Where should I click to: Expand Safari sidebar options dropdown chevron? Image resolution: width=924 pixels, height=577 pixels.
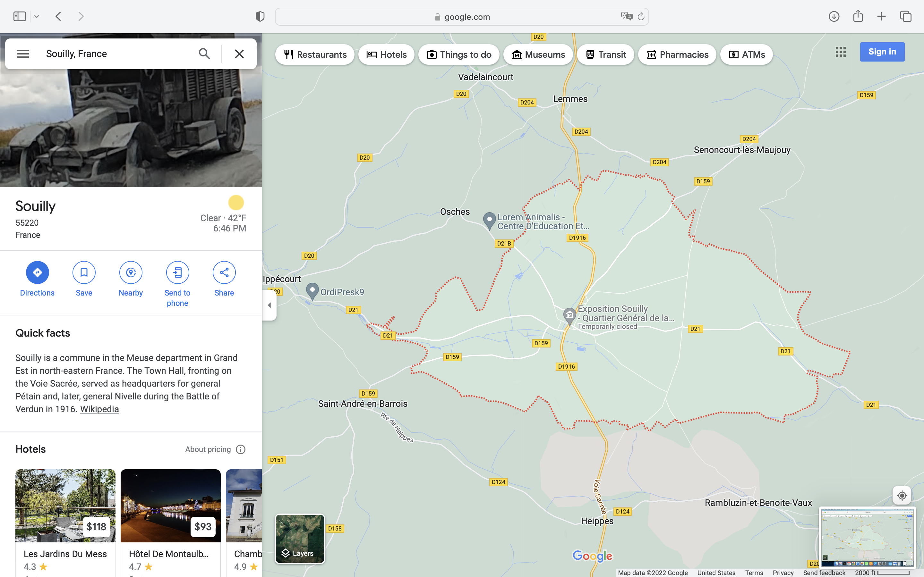pos(37,16)
